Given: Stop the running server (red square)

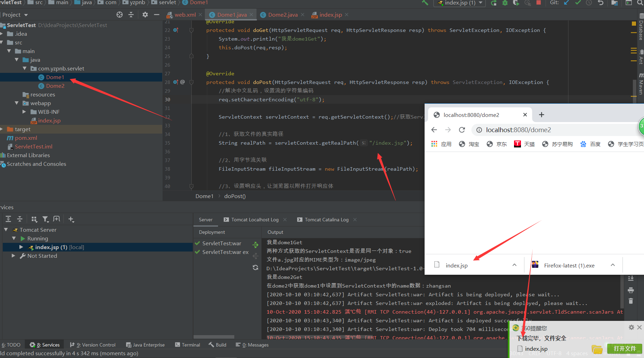Looking at the screenshot, I should (539, 3).
